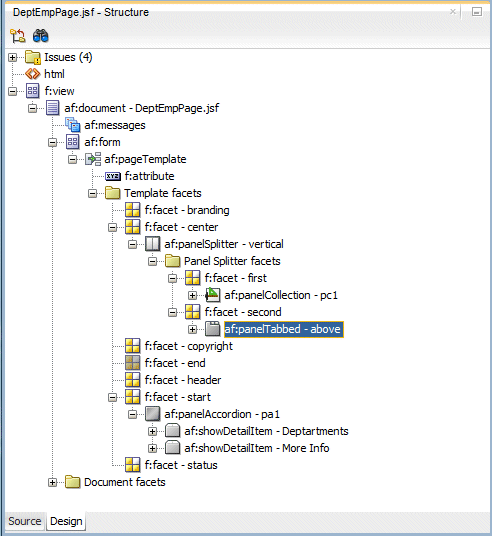Expand the af:panelCollection - pc1 node

point(192,295)
